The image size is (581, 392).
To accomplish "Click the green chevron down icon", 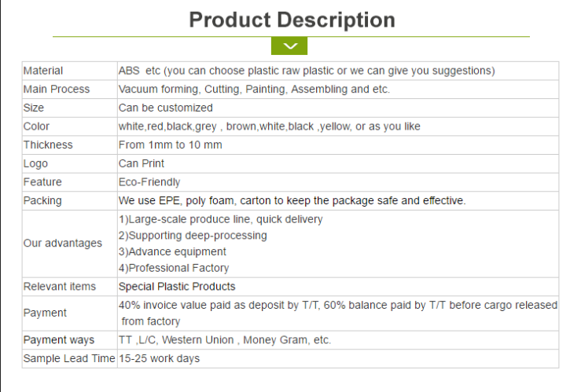I will [x=289, y=46].
